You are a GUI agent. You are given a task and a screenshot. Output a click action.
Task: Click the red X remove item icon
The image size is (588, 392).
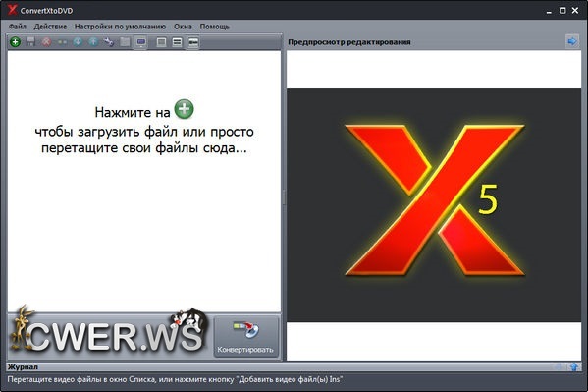[46, 42]
